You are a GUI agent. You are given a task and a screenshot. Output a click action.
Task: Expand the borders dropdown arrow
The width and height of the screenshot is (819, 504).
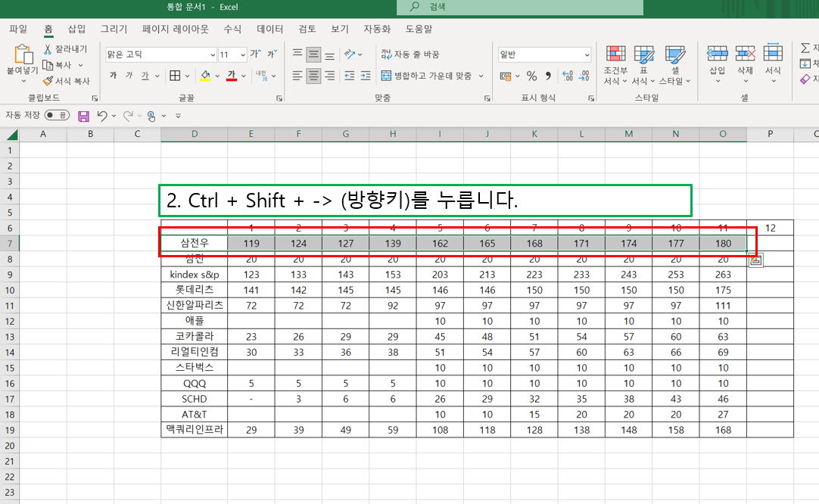[x=187, y=76]
